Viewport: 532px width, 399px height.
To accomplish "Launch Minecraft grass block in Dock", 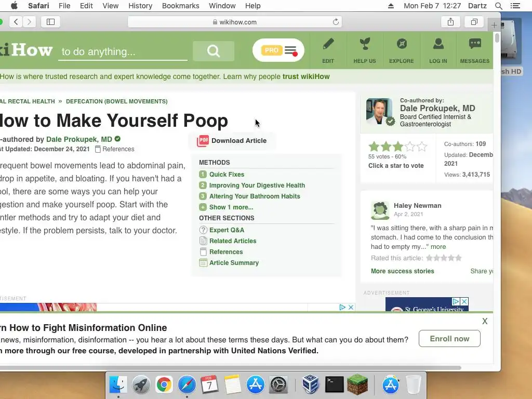I will pos(357,384).
